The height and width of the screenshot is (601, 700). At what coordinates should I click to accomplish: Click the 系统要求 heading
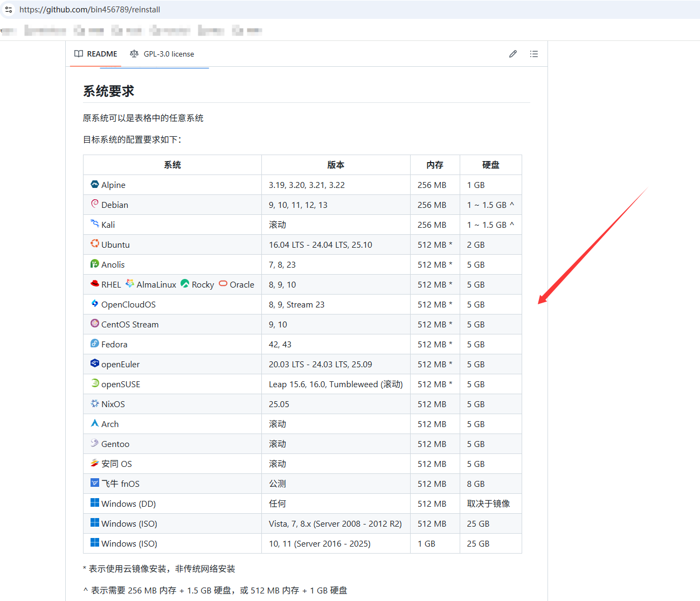108,92
